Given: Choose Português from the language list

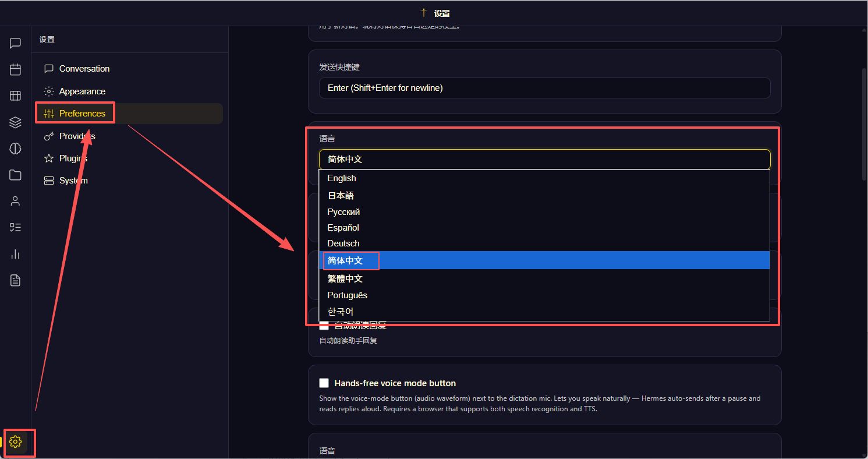Looking at the screenshot, I should click(544, 295).
